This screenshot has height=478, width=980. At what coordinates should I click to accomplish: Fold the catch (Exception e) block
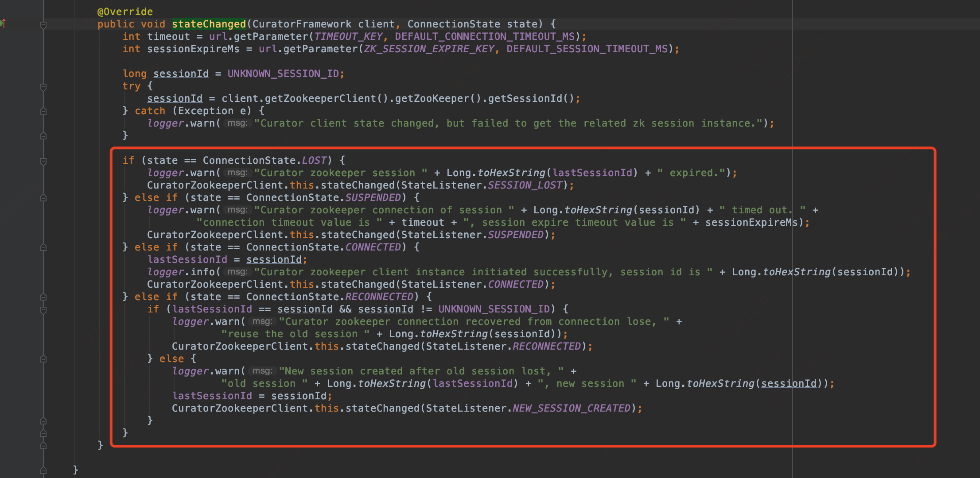43,111
